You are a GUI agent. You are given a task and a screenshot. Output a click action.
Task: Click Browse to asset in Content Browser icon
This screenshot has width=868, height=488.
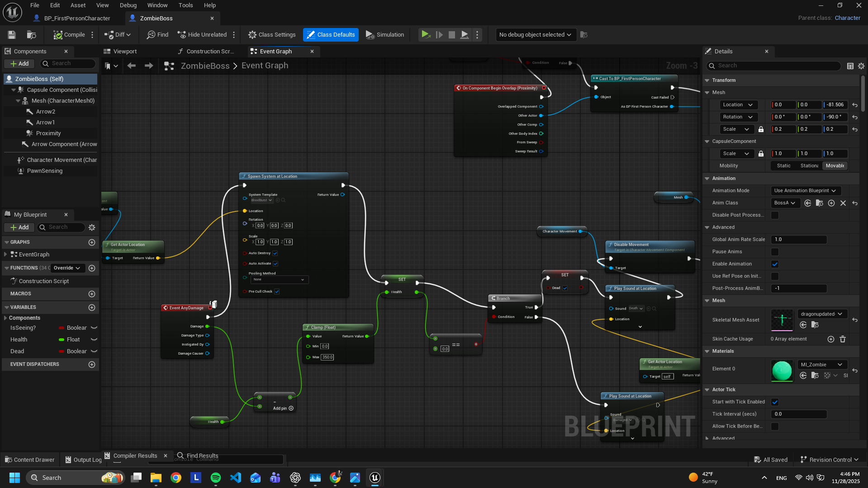click(31, 35)
